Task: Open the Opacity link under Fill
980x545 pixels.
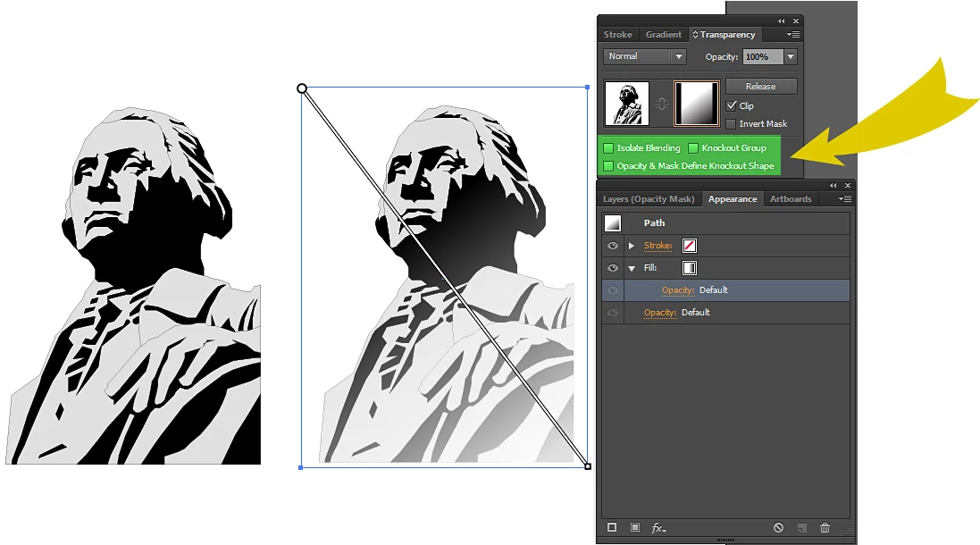Action: pos(678,290)
